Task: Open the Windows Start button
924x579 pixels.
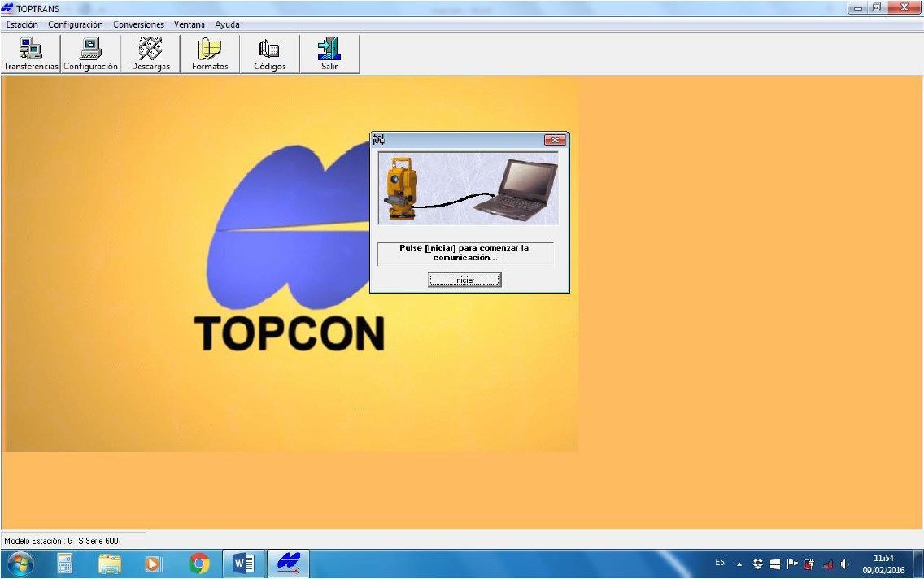Action: [20, 564]
